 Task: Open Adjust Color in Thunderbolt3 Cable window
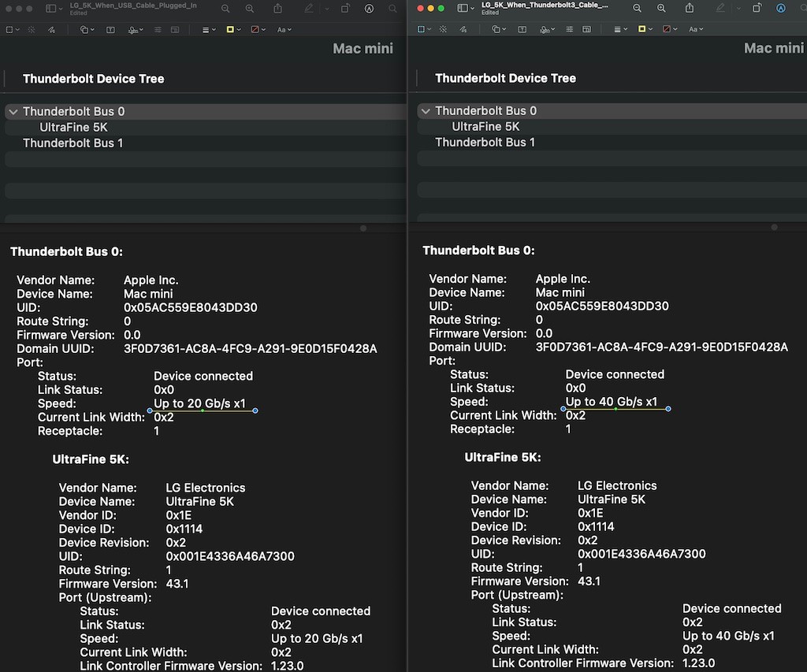pyautogui.click(x=569, y=29)
